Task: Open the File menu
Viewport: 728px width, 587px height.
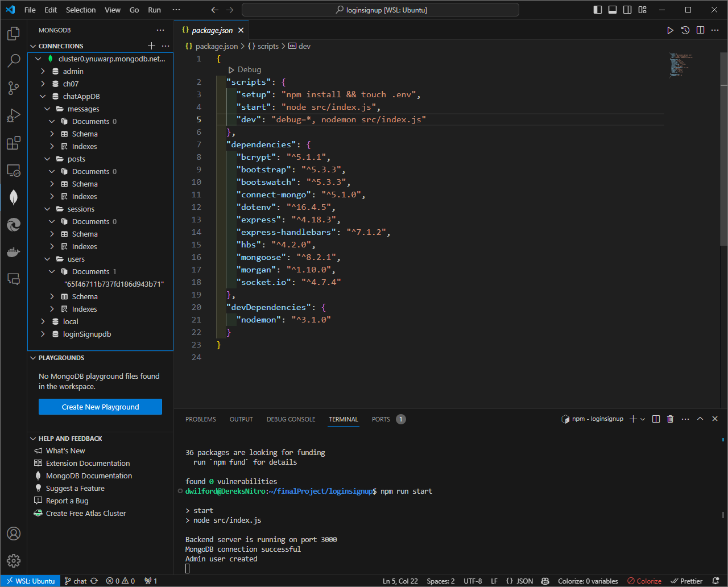Action: (x=30, y=10)
